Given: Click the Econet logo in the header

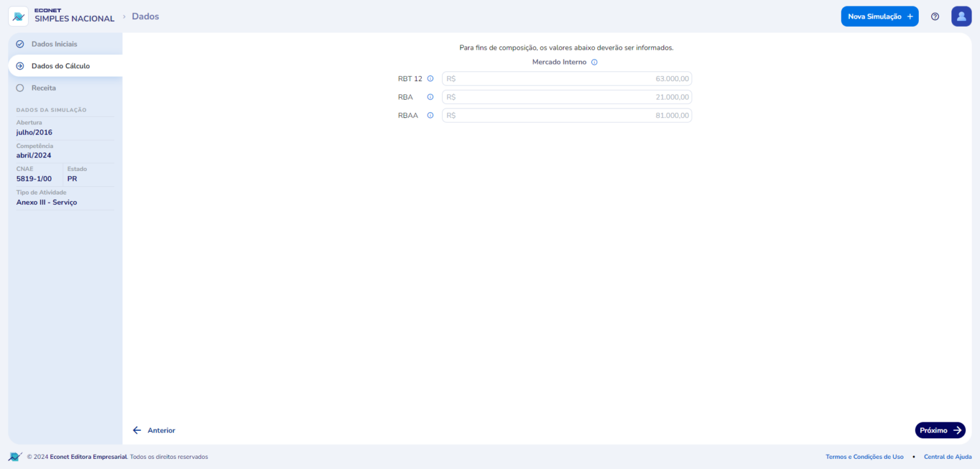Looking at the screenshot, I should tap(19, 16).
